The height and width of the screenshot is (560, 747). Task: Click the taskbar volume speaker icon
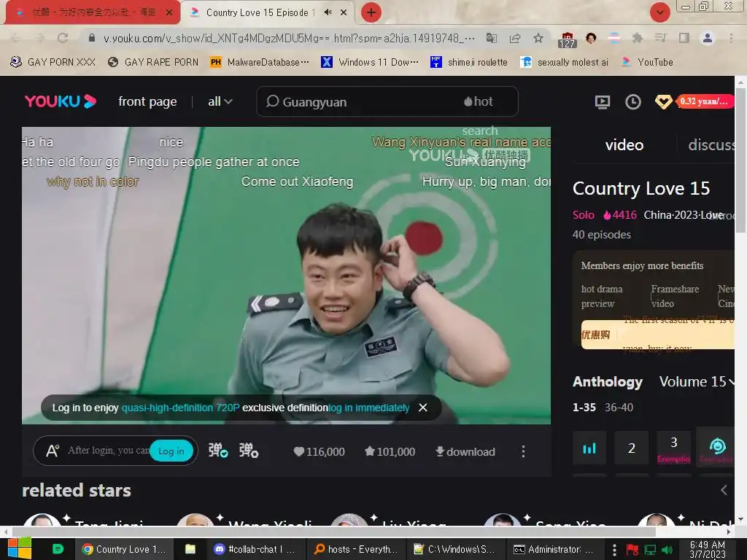[667, 550]
